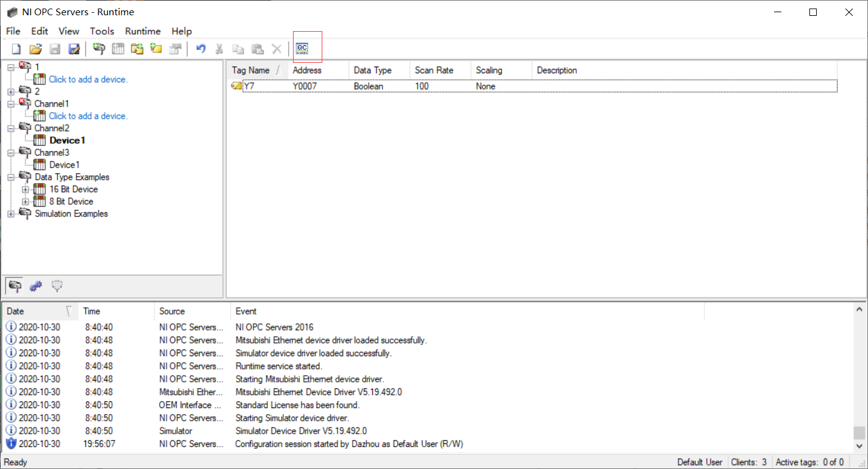The height and width of the screenshot is (469, 868).
Task: Select the New Channel toolbar icon
Action: [99, 48]
